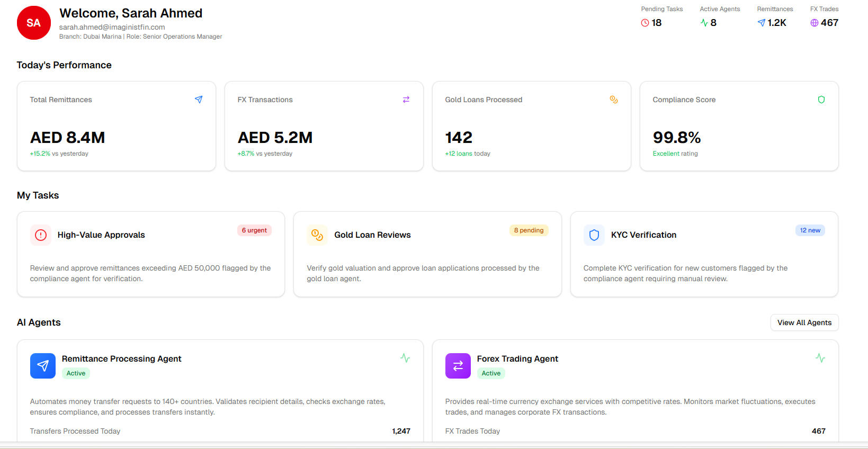This screenshot has width=868, height=449.
Task: Click the FX Trades globe icon
Action: (x=815, y=23)
